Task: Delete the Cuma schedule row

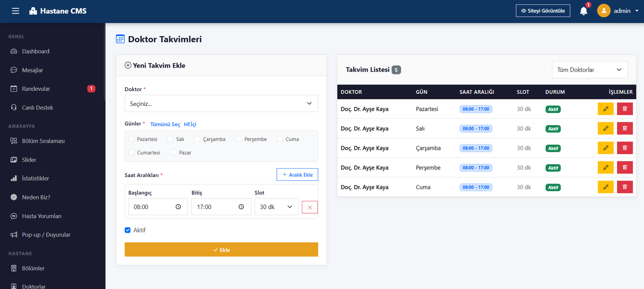Action: tap(625, 187)
